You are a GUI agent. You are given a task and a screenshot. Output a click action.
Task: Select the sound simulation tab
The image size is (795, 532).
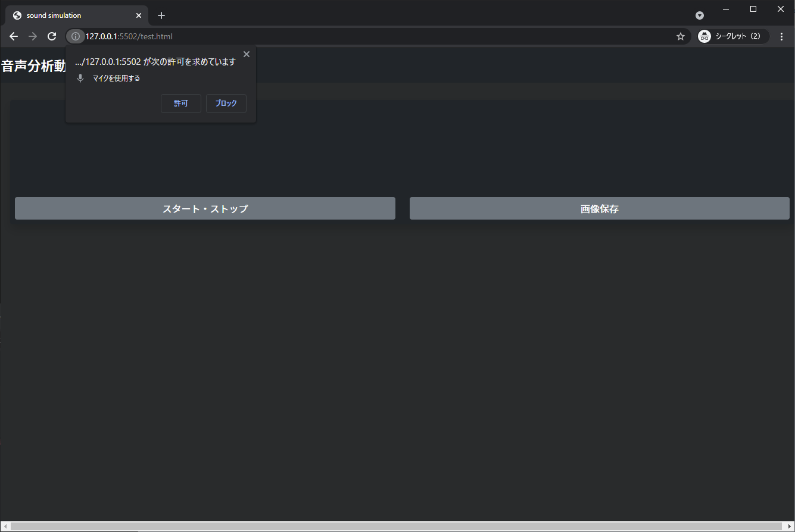coord(77,15)
